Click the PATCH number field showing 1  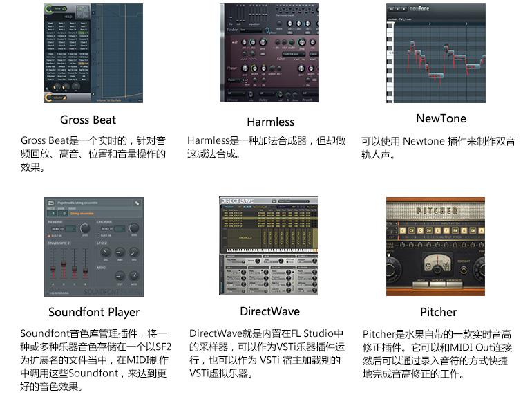[x=52, y=213]
